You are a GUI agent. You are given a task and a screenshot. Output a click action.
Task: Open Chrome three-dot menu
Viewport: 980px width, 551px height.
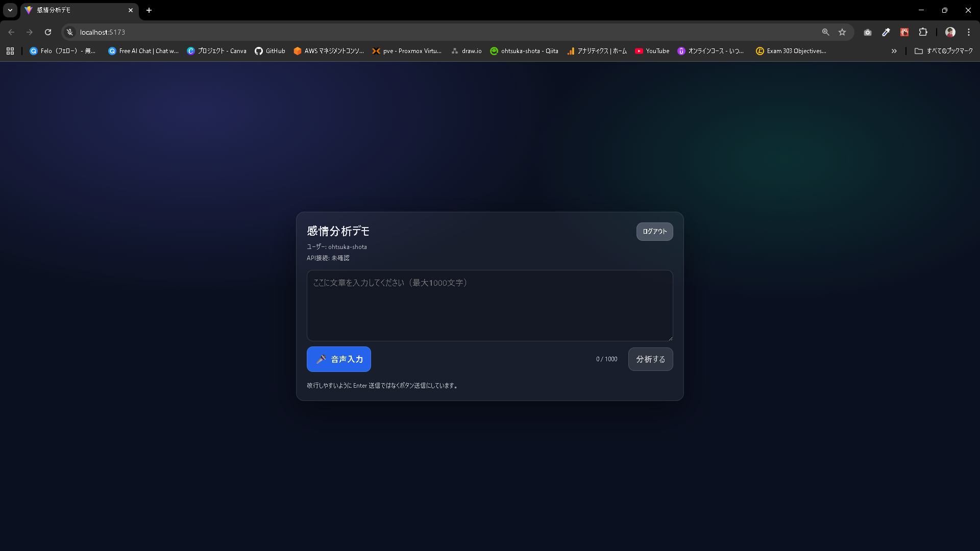(969, 32)
